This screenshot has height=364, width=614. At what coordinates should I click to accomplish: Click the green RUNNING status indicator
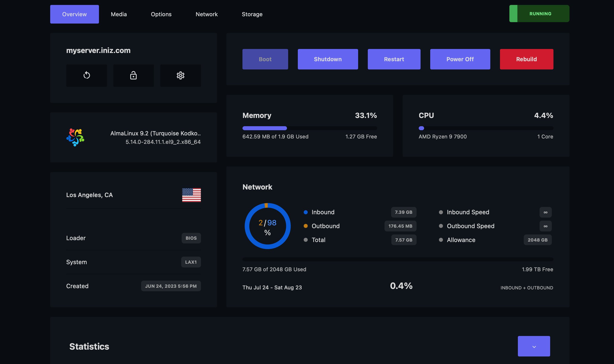click(539, 13)
